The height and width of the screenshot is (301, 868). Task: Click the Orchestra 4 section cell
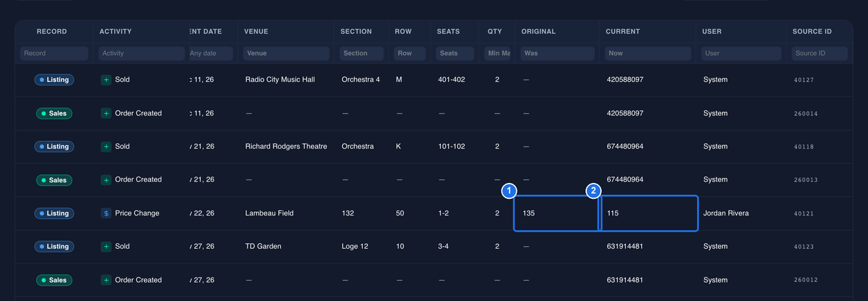[x=361, y=80]
